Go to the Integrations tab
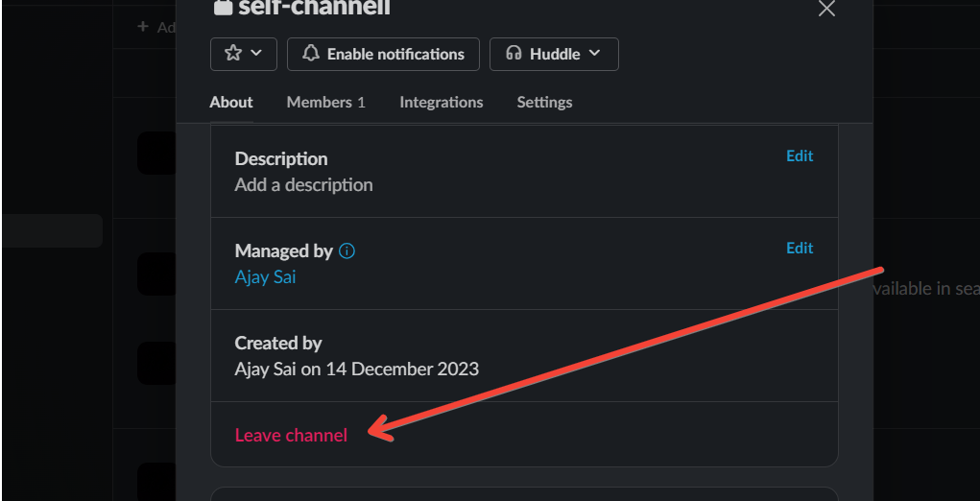The width and height of the screenshot is (980, 501). pos(442,102)
